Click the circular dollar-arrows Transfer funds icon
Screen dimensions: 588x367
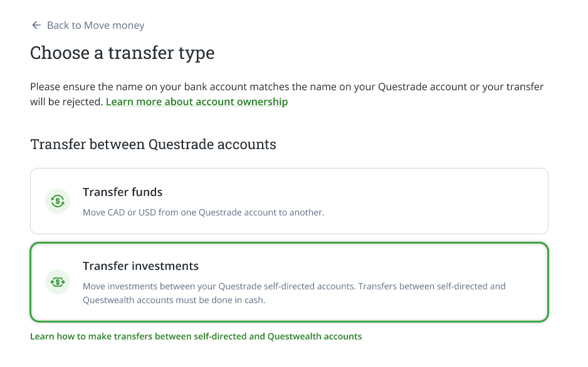(x=58, y=200)
